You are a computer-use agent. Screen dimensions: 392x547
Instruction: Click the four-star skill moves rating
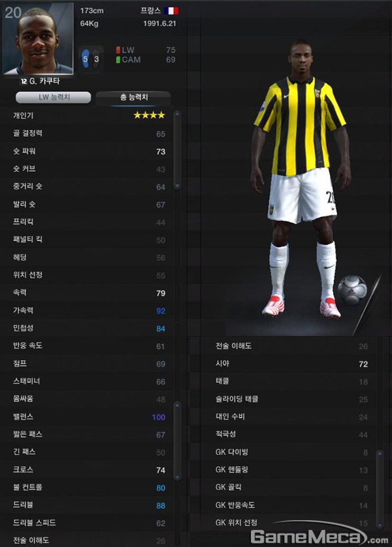(149, 115)
